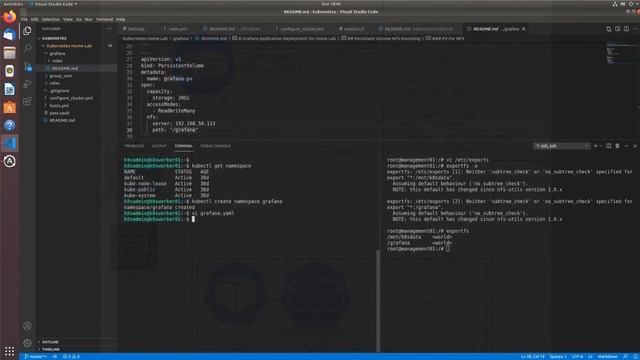The height and width of the screenshot is (360, 640).
Task: Split the terminal panel
Action: pyautogui.click(x=609, y=146)
